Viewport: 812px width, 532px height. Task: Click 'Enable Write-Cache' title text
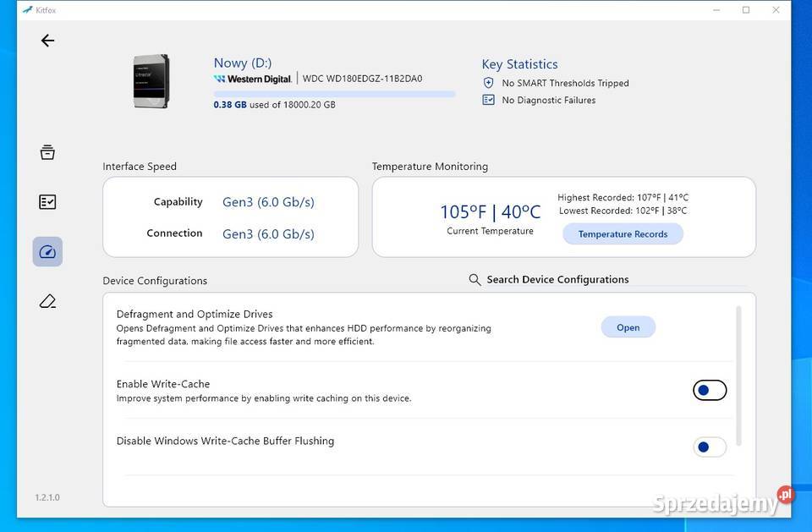163,384
